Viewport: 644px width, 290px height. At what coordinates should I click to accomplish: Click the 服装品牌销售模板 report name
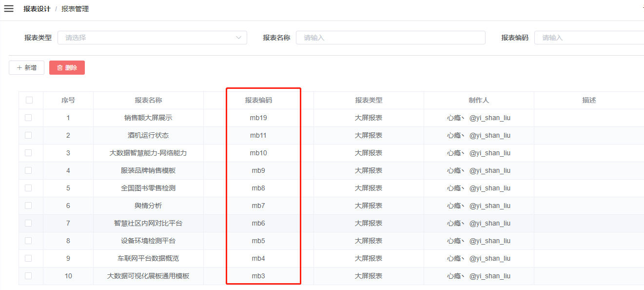pyautogui.click(x=148, y=170)
